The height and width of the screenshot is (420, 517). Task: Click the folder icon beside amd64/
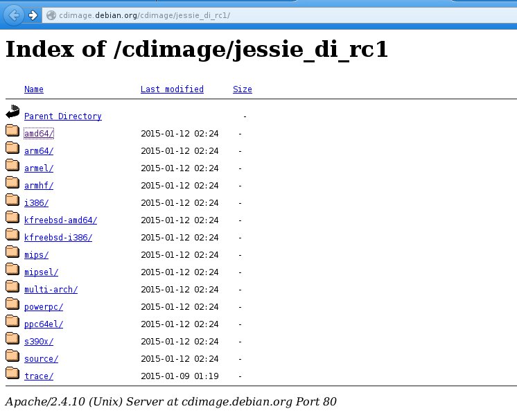[x=12, y=130]
